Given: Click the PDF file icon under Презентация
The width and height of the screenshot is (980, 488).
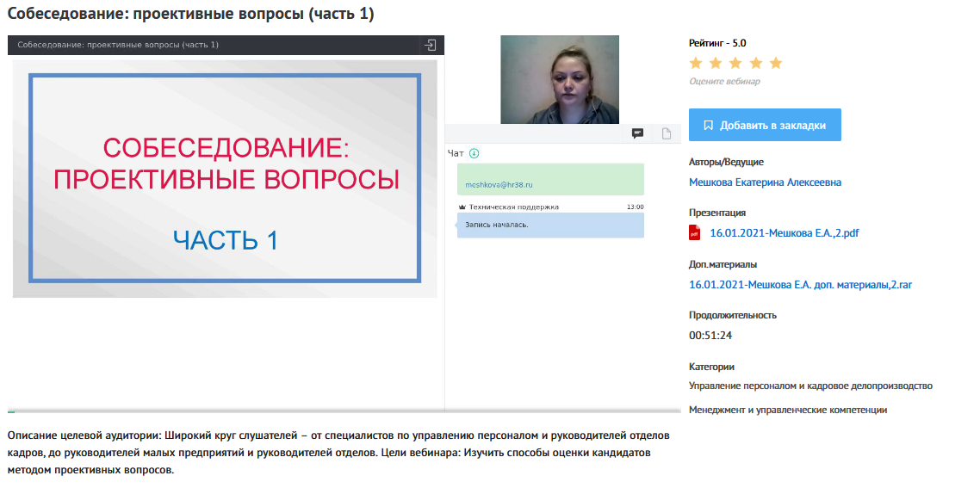Looking at the screenshot, I should coord(695,232).
